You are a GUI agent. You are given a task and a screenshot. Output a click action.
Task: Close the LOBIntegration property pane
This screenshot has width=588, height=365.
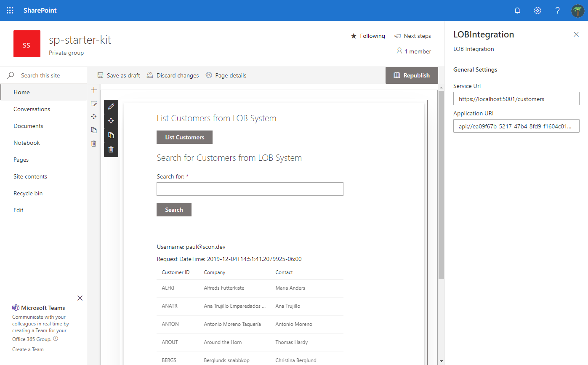click(576, 35)
